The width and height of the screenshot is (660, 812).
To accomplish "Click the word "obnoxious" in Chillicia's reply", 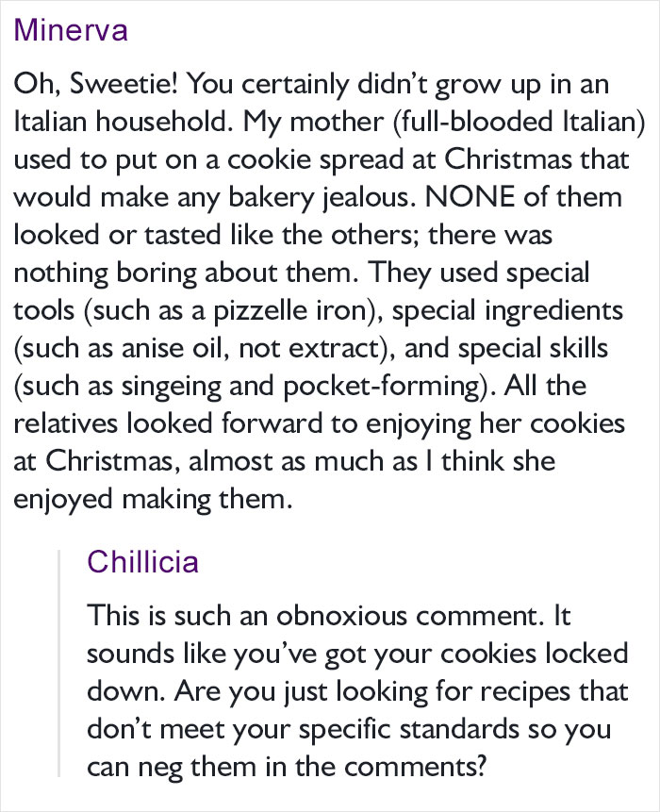I will coord(342,616).
